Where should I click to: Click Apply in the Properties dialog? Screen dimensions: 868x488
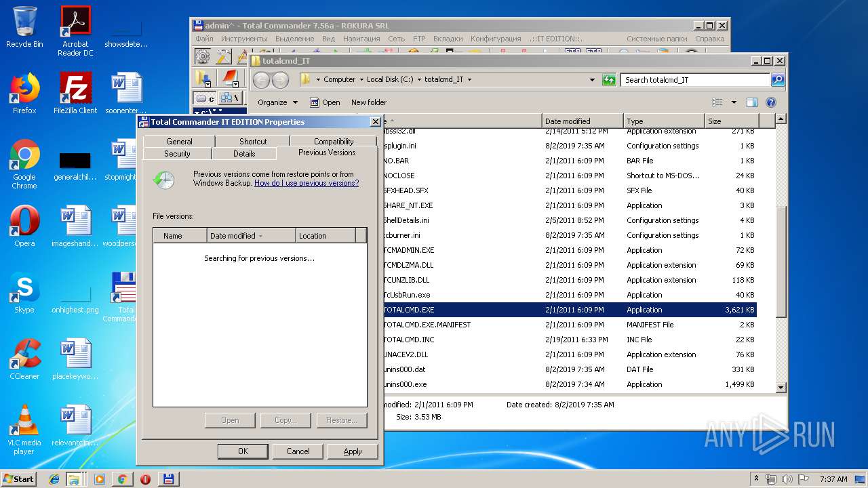[353, 451]
